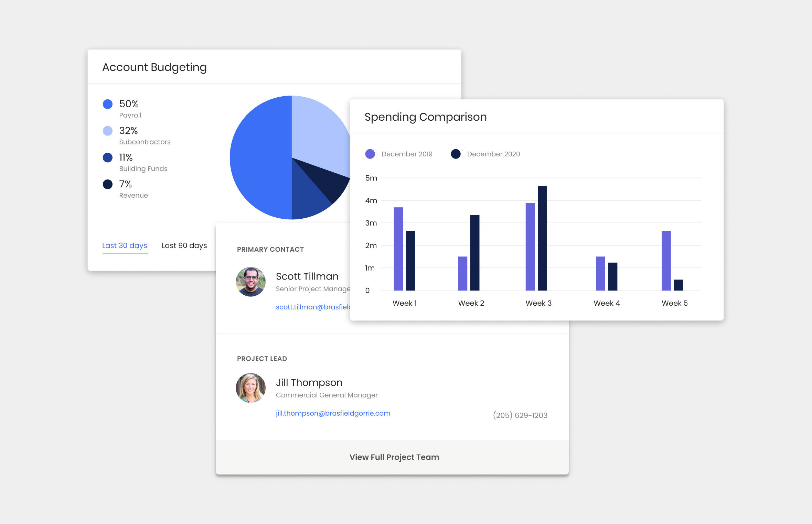Click the Payroll blue legend dot
The height and width of the screenshot is (524, 812).
(x=108, y=104)
